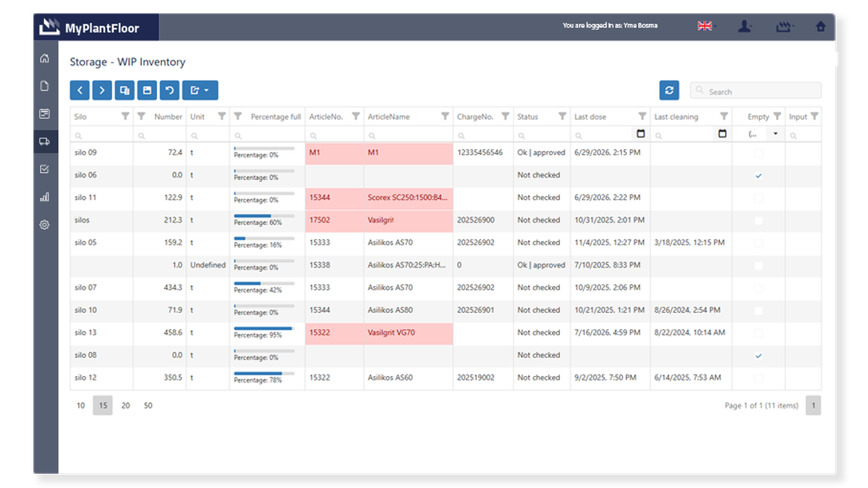
Task: Toggle Empty checkbox for silo 11
Action: [x=758, y=198]
